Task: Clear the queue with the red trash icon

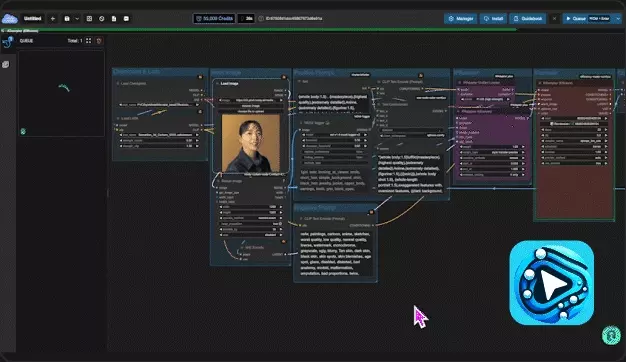Action: pyautogui.click(x=99, y=41)
